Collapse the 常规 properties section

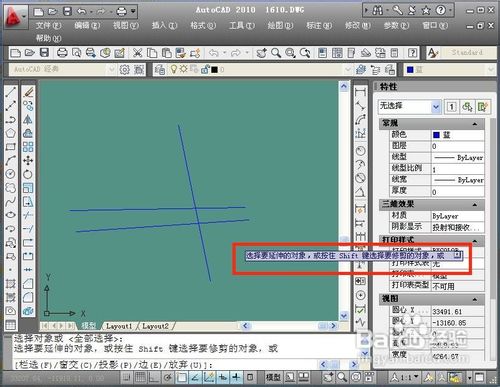(x=475, y=124)
